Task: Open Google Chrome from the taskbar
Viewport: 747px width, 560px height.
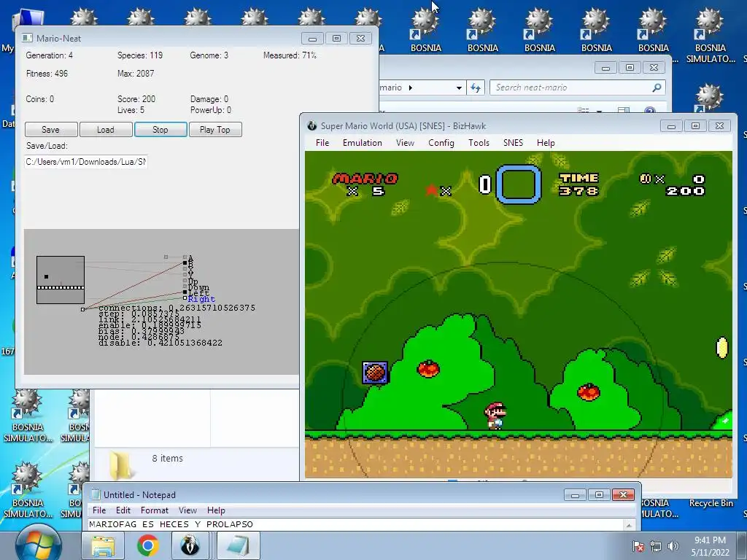Action: click(x=147, y=545)
